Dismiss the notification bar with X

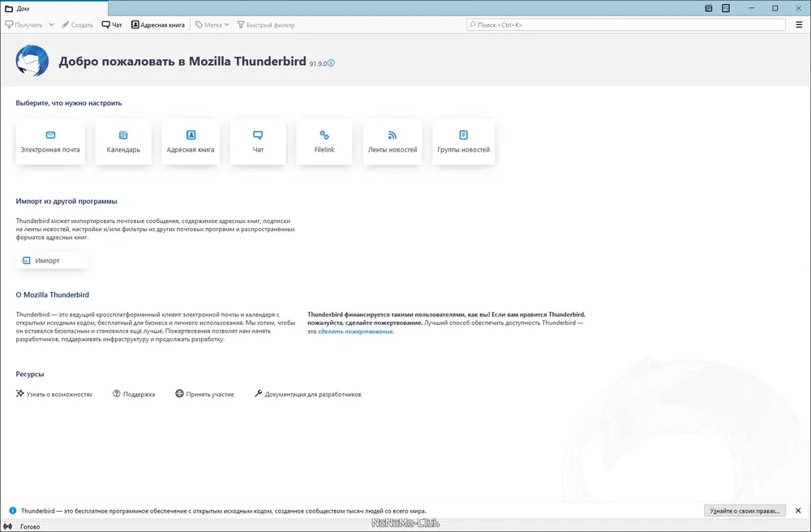tap(798, 511)
